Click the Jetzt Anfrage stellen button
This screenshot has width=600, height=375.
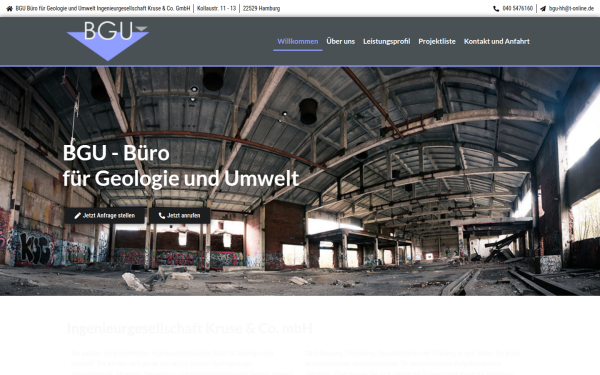pyautogui.click(x=105, y=216)
